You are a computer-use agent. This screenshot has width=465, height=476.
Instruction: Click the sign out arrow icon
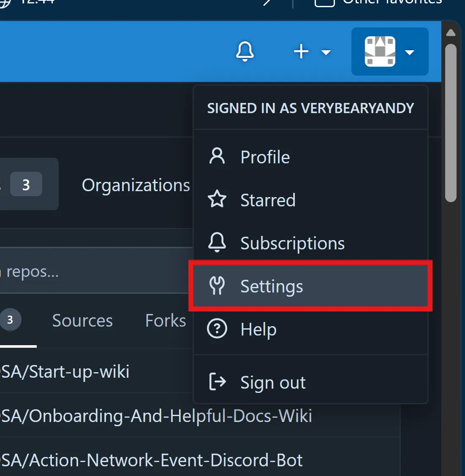218,381
